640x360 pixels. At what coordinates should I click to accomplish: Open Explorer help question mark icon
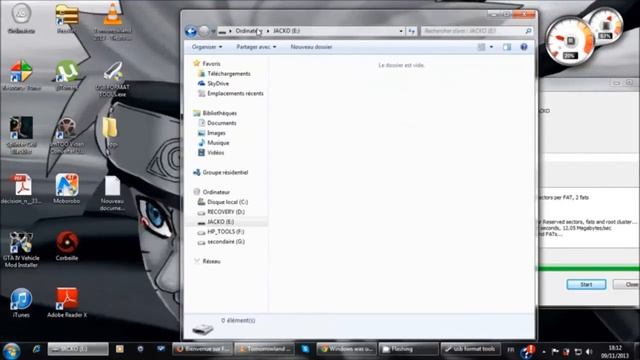524,47
